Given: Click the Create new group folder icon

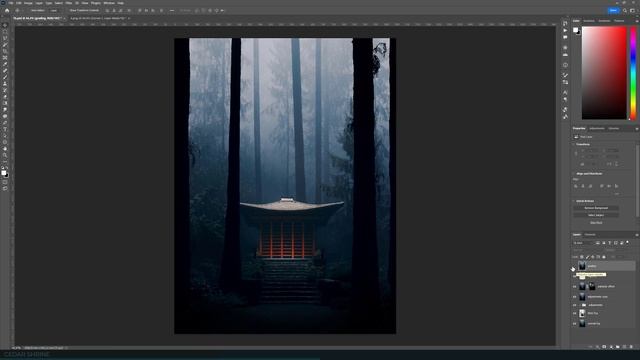Looking at the screenshot, I should (618, 347).
